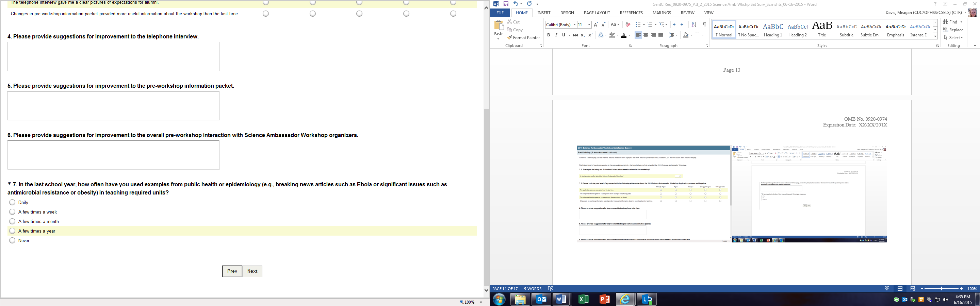Open the PAGE LAYOUT tab
This screenshot has width=980, height=306.
click(x=597, y=13)
